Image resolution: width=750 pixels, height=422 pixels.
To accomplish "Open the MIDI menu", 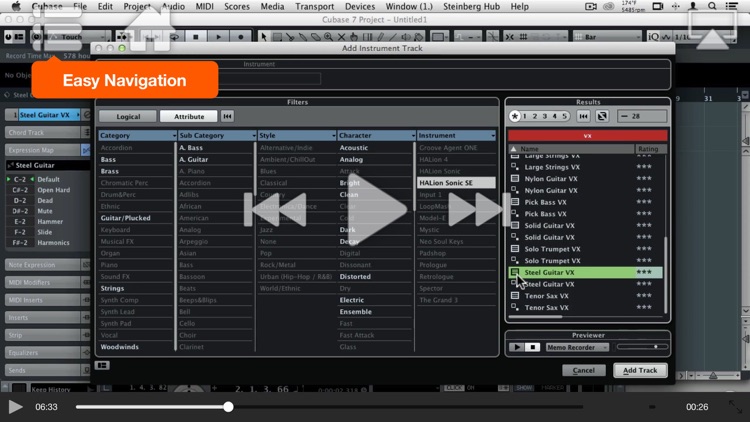I will [205, 6].
